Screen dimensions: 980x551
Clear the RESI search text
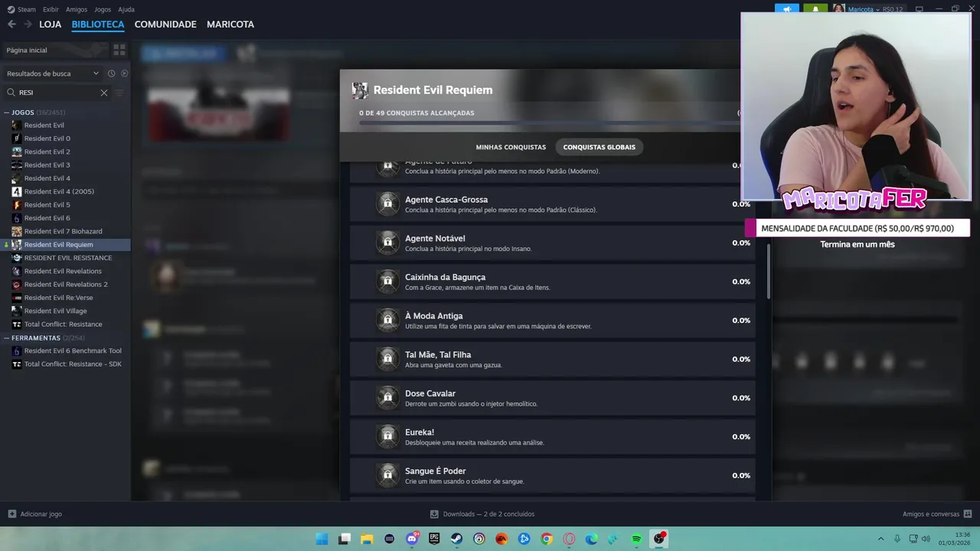pos(104,93)
